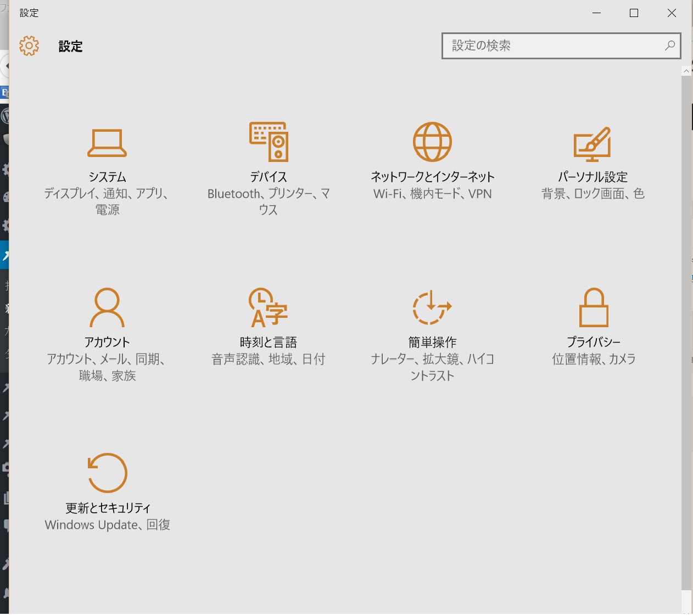Select the 簡単操作 title text
693x616 pixels.
tap(433, 342)
